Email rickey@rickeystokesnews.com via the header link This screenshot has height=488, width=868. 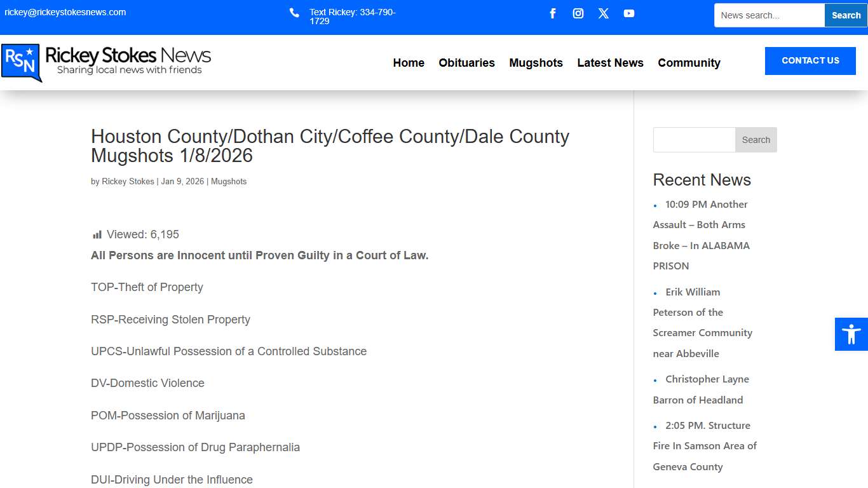pyautogui.click(x=65, y=11)
